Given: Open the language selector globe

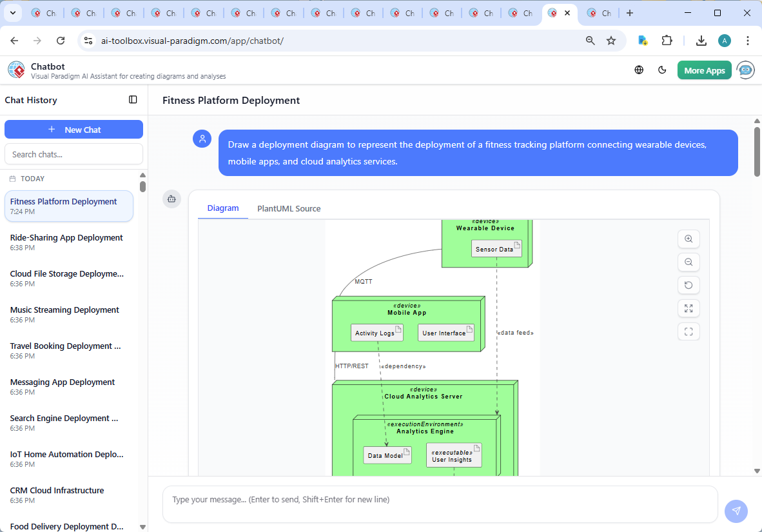Looking at the screenshot, I should [x=639, y=69].
